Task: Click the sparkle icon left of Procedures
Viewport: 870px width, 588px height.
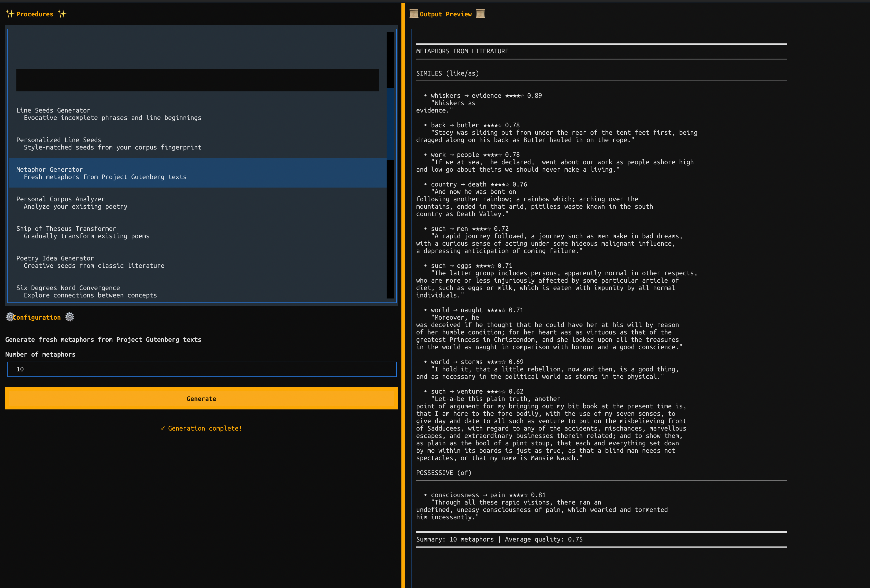Action: point(10,14)
